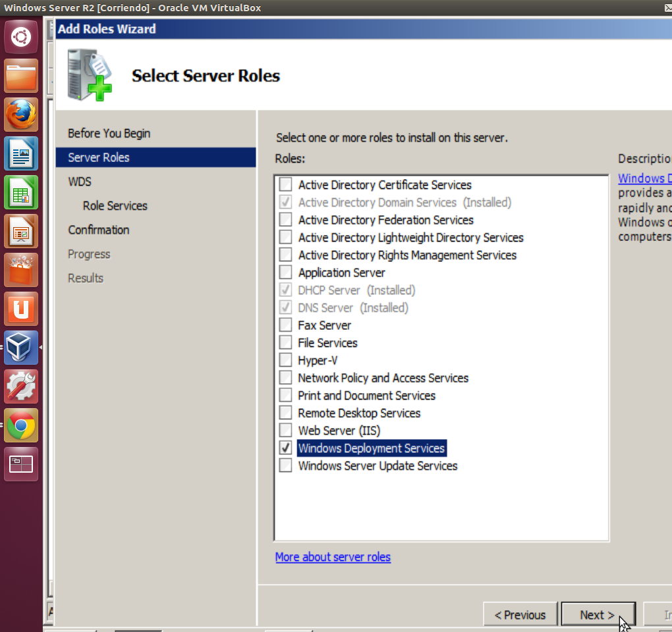Click the Add Roles Wizard title bar

[364, 29]
